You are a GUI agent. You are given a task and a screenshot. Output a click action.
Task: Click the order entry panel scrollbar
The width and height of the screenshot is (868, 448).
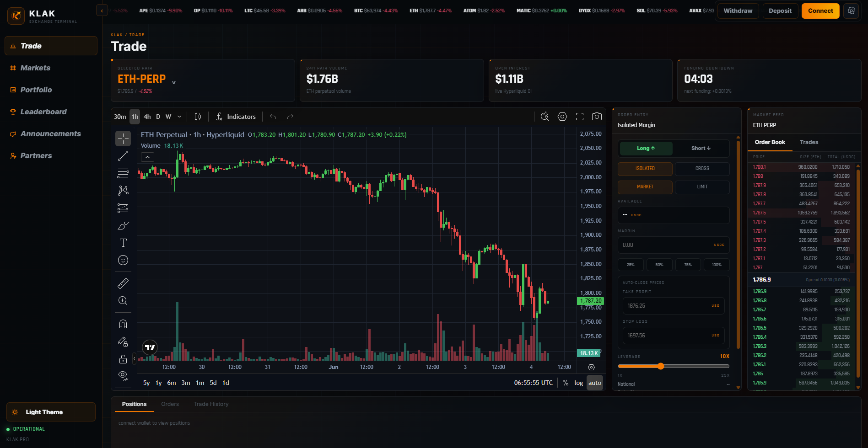click(x=738, y=245)
